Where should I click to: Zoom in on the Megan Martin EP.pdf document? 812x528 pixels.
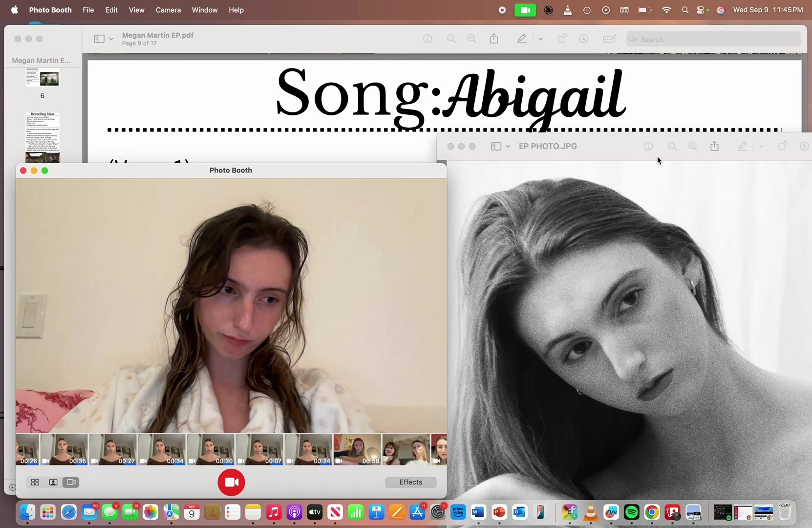pyautogui.click(x=472, y=39)
